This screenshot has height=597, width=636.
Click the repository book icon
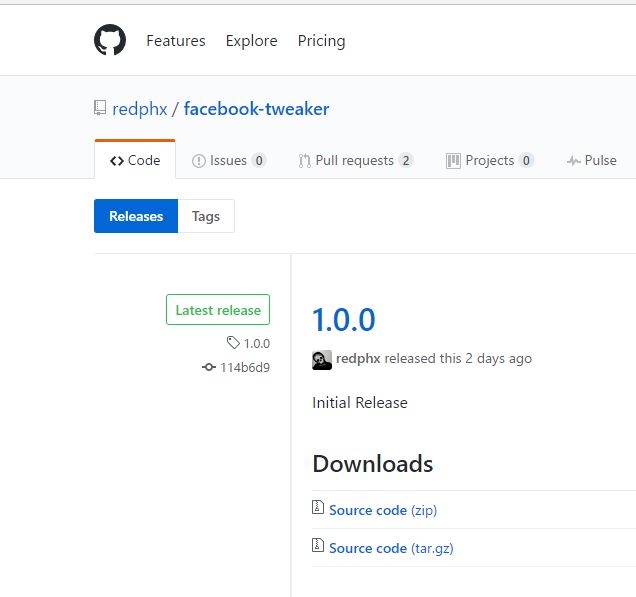point(100,108)
